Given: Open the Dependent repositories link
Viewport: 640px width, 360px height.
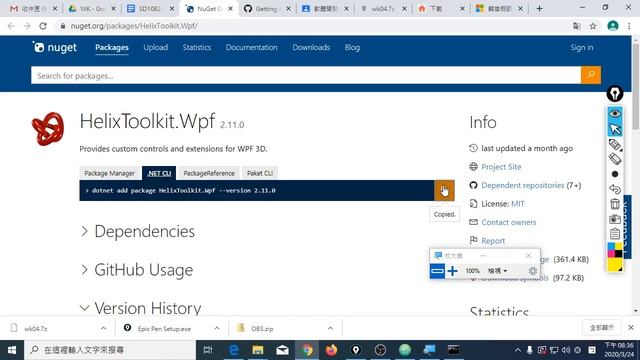Looking at the screenshot, I should coord(522,185).
